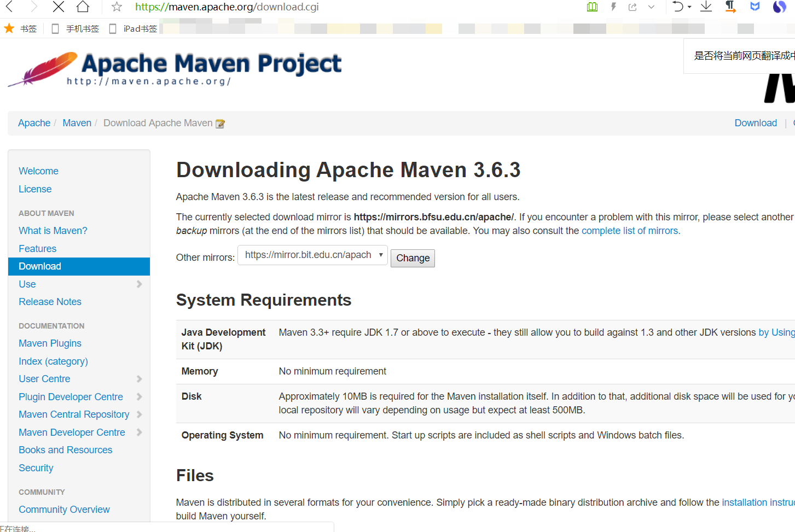Click the Change mirror button
This screenshot has height=532, width=795.
click(413, 258)
